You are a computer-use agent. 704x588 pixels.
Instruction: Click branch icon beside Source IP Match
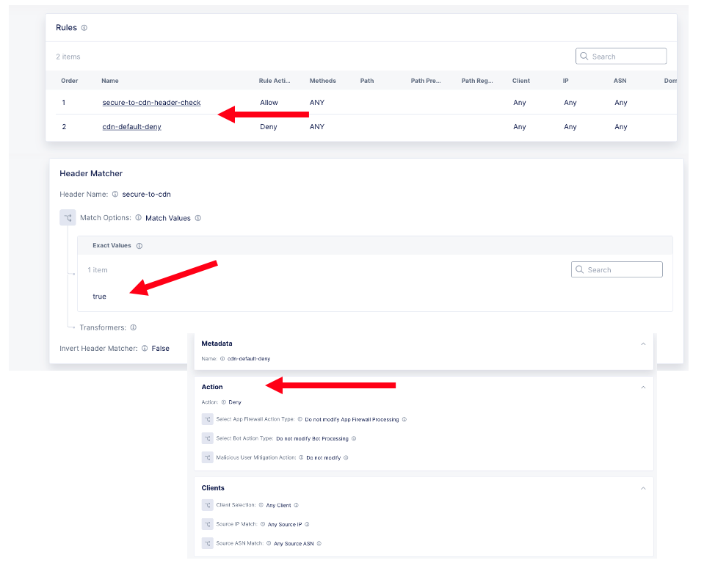[208, 524]
